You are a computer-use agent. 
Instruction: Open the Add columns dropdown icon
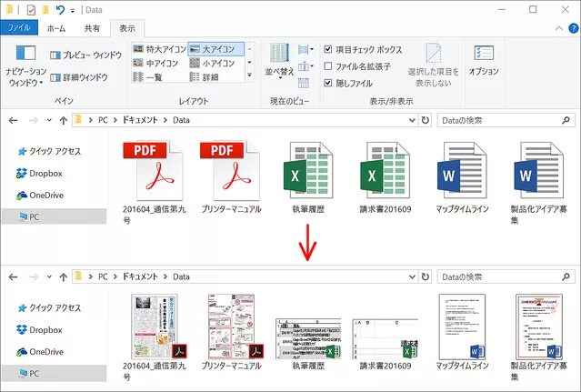[x=306, y=66]
